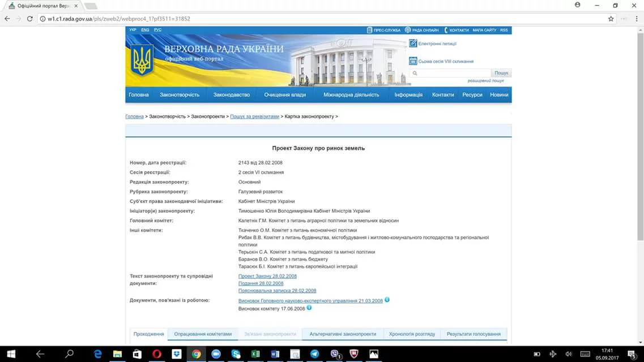This screenshot has width=644, height=362.
Task: Launch Opera browser from the taskbar
Action: click(x=157, y=354)
